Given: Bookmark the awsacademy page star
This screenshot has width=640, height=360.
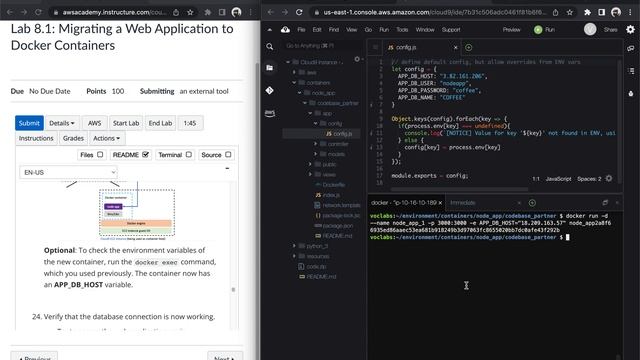Looking at the screenshot, I should coord(190,12).
